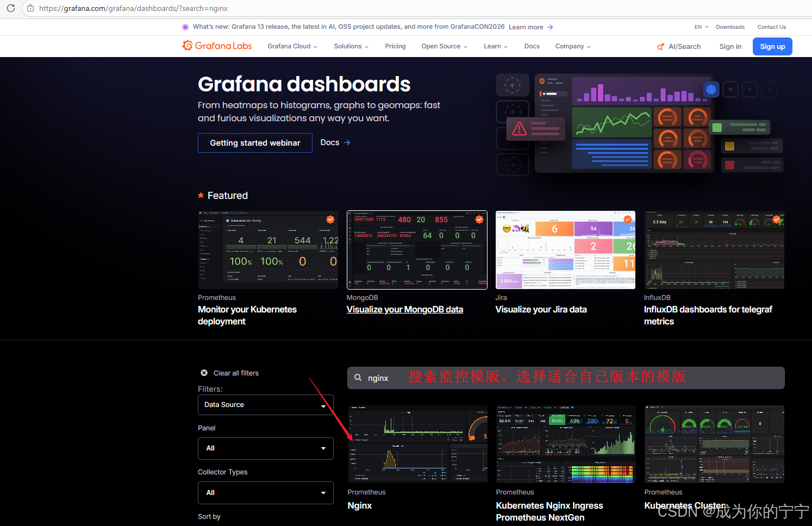Open the Kubernetes featured dashboard thumbnail
Image resolution: width=812 pixels, height=526 pixels.
(268, 250)
